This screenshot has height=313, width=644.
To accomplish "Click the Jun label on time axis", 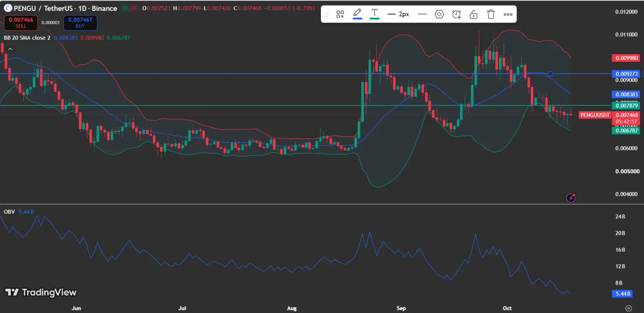I will [76, 308].
